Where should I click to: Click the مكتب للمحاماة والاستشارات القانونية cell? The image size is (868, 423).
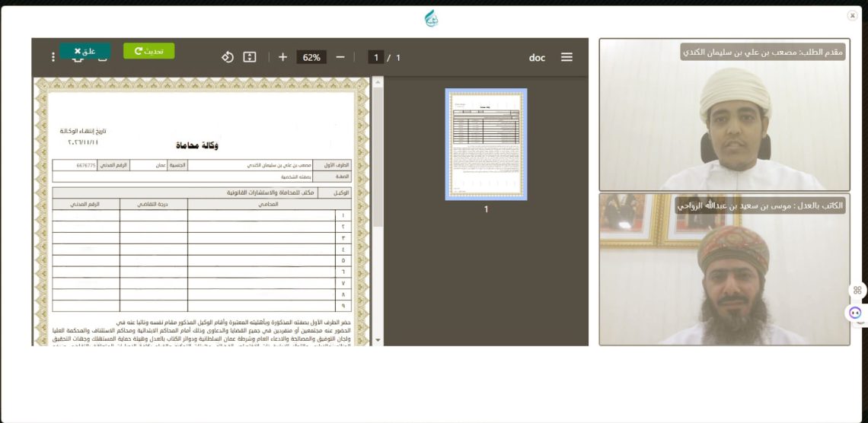click(x=185, y=193)
